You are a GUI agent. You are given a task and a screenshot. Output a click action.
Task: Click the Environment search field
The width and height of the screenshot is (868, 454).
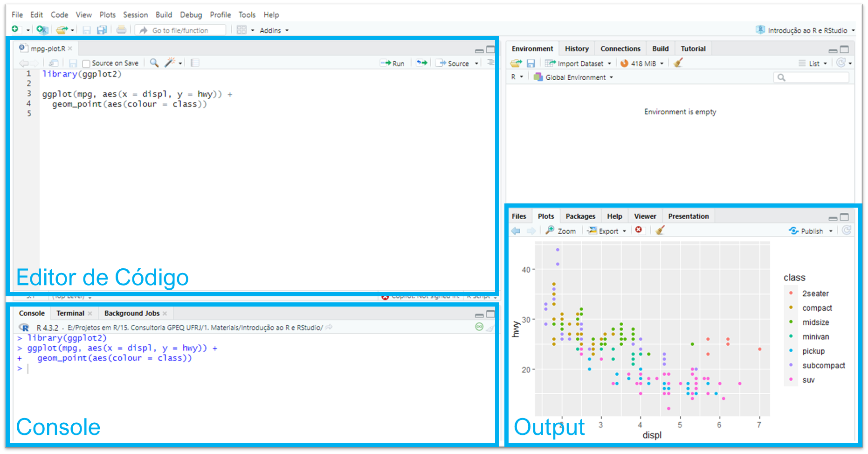[811, 77]
